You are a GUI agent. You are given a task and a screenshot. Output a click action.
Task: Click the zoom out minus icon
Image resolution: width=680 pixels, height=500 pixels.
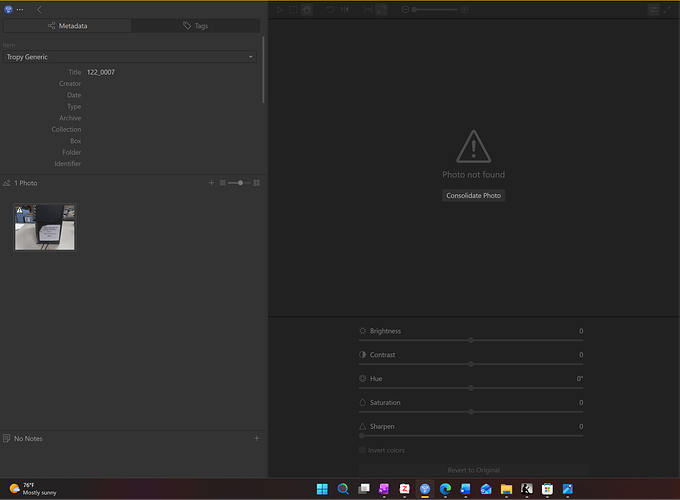[x=405, y=10]
